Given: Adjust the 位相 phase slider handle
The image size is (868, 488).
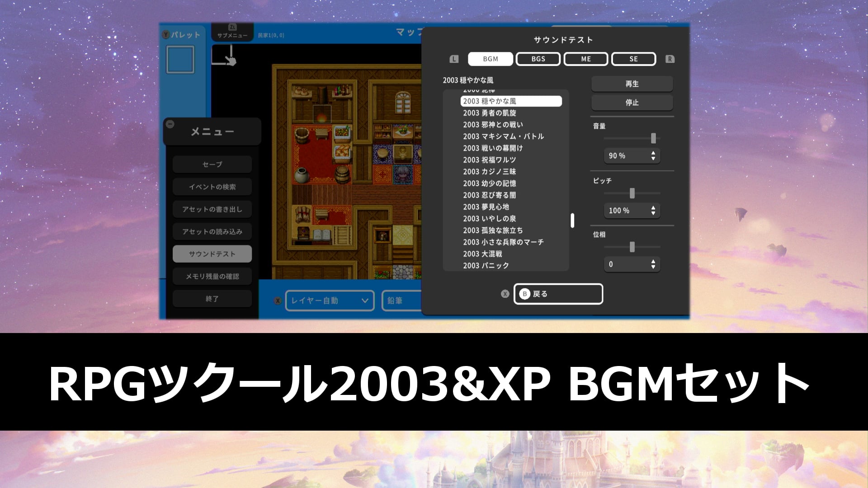Looking at the screenshot, I should tap(632, 247).
